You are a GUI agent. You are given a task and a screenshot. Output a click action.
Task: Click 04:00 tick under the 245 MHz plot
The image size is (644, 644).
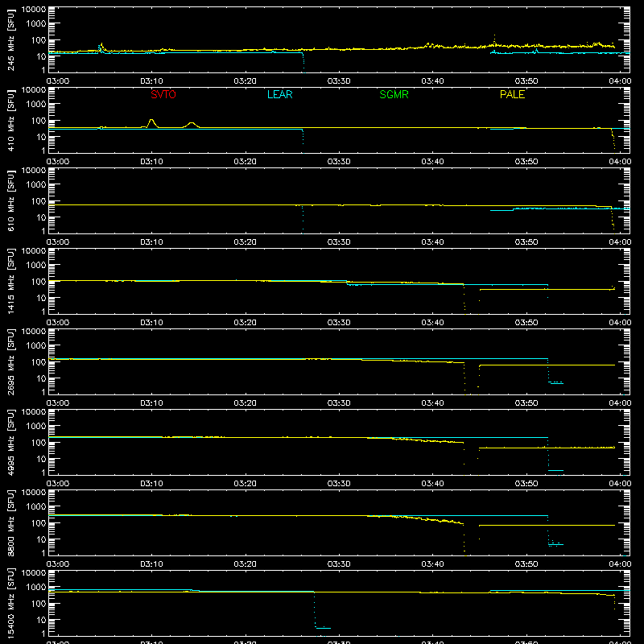(x=620, y=81)
